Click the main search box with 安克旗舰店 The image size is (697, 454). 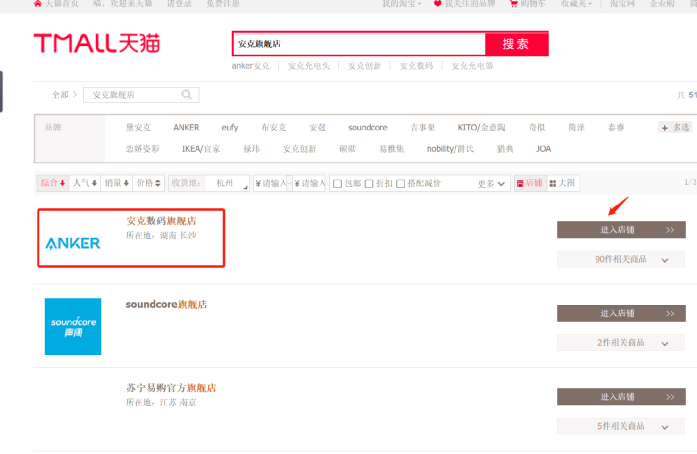tap(359, 44)
